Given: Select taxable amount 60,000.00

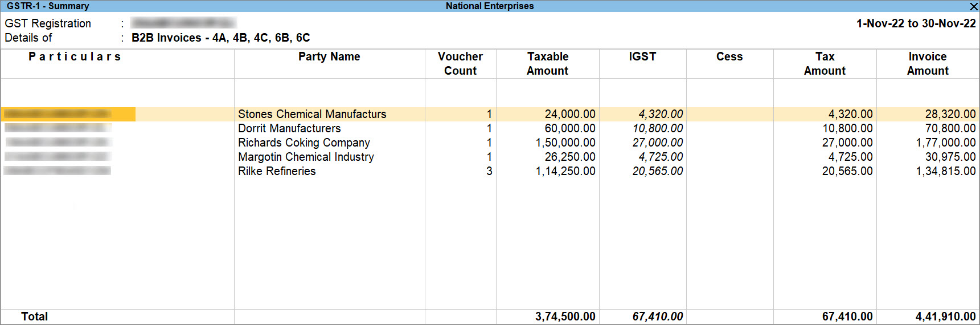Looking at the screenshot, I should (x=570, y=128).
